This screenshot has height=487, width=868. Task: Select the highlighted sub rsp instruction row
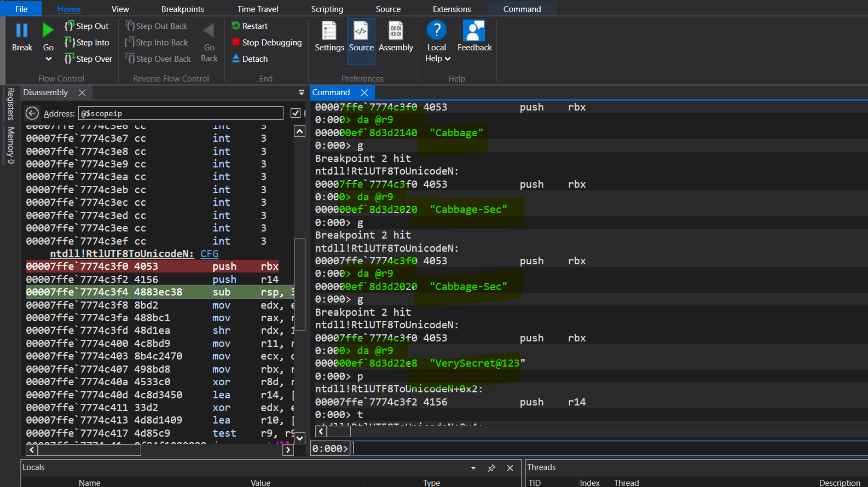tap(160, 292)
